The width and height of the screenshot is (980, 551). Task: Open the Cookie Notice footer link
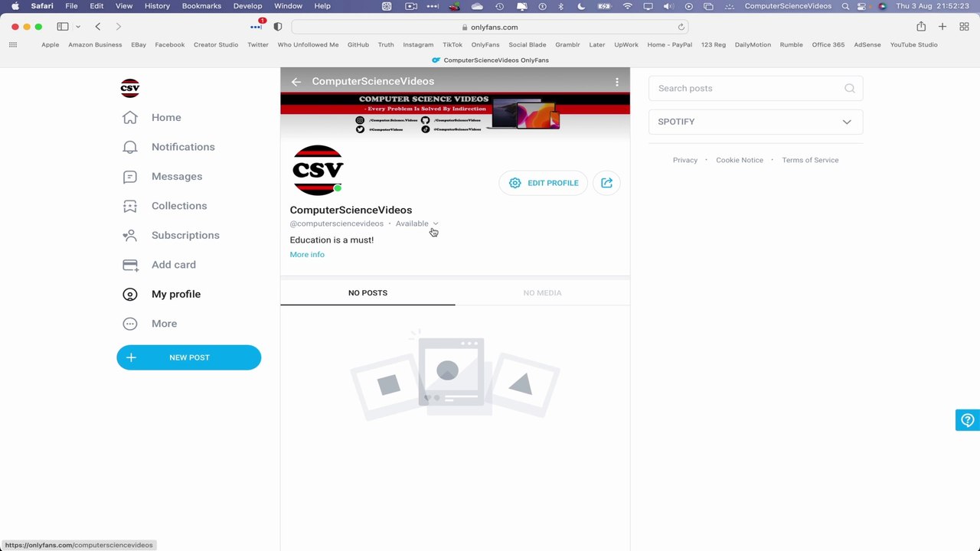click(740, 160)
